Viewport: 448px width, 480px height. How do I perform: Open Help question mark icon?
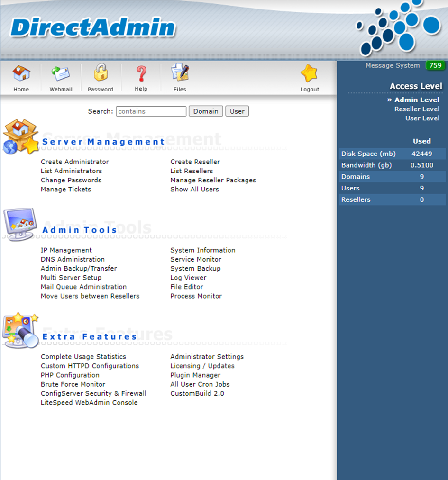coord(141,73)
